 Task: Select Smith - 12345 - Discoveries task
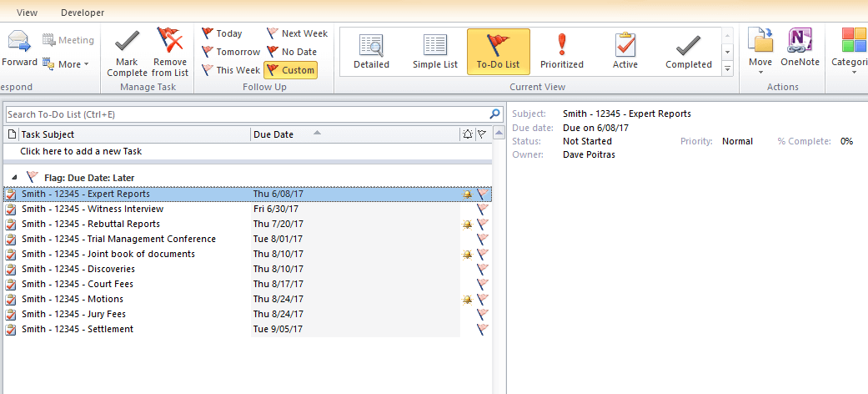pyautogui.click(x=248, y=269)
